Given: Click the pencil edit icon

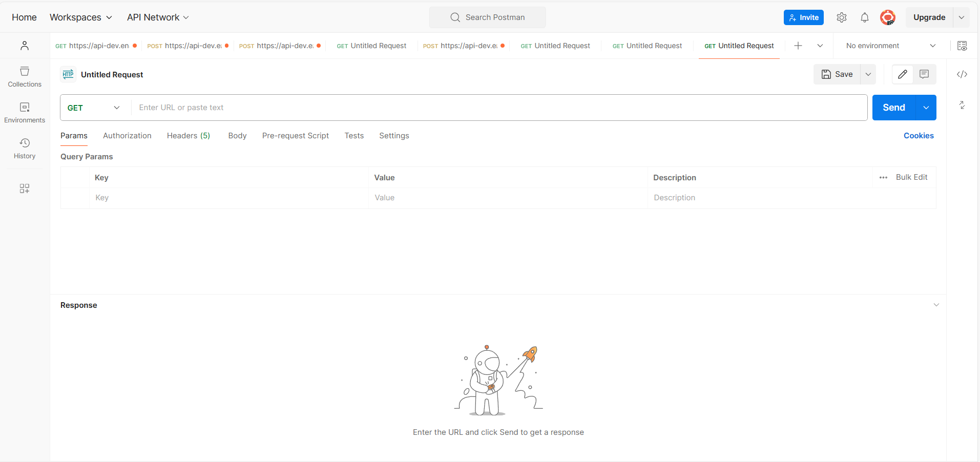Looking at the screenshot, I should tap(903, 74).
